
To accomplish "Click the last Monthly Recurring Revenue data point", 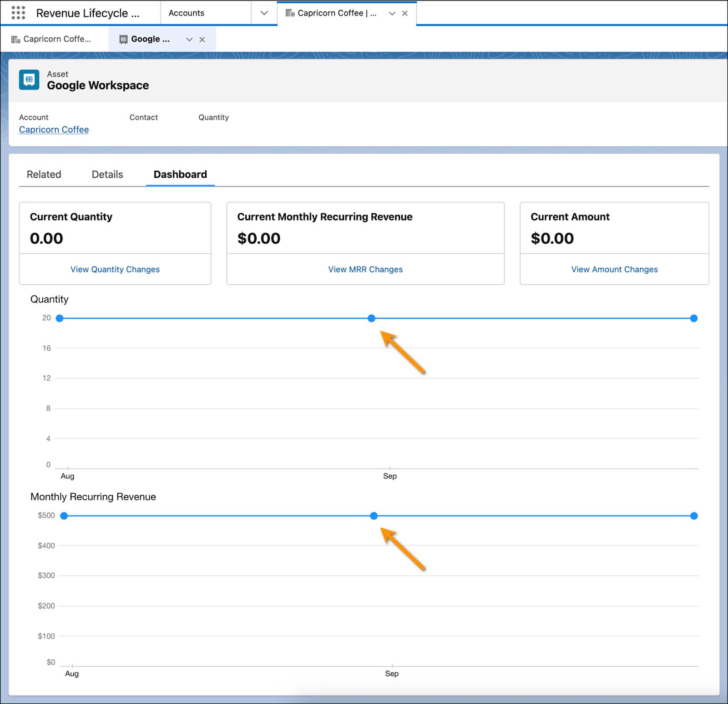I will pos(694,516).
